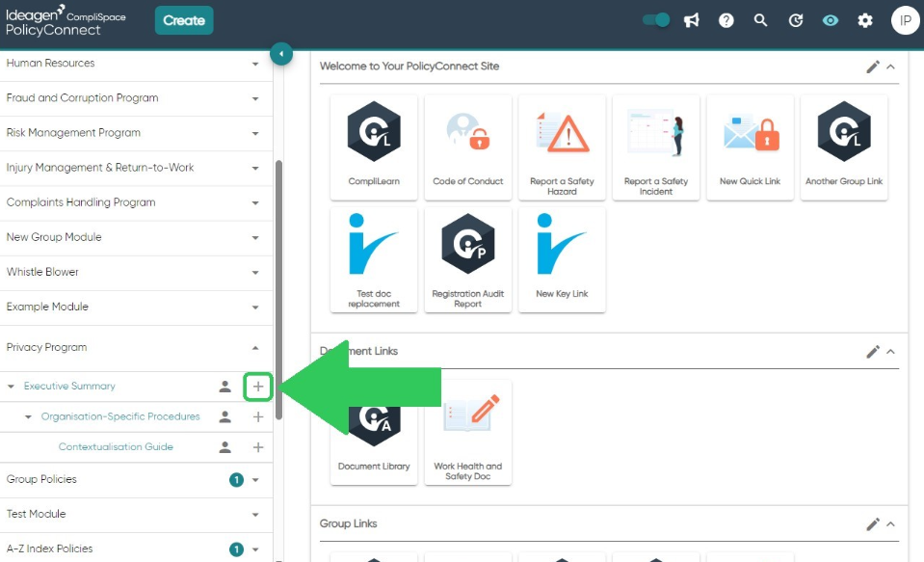
Task: Click the search magnifier icon in header
Action: 761,20
